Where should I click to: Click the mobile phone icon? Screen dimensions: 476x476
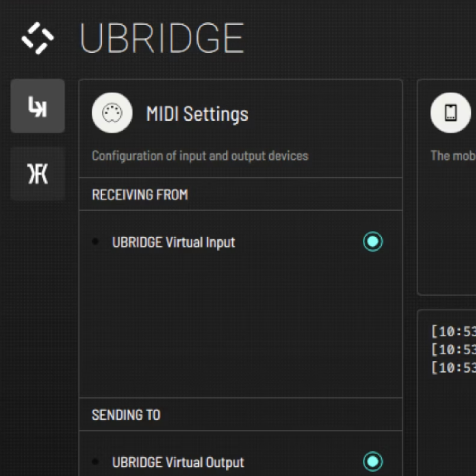(x=450, y=113)
